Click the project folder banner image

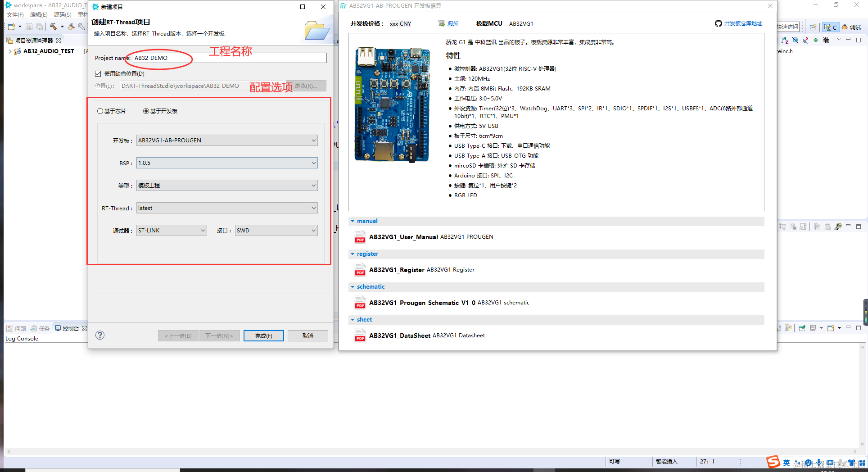317,30
